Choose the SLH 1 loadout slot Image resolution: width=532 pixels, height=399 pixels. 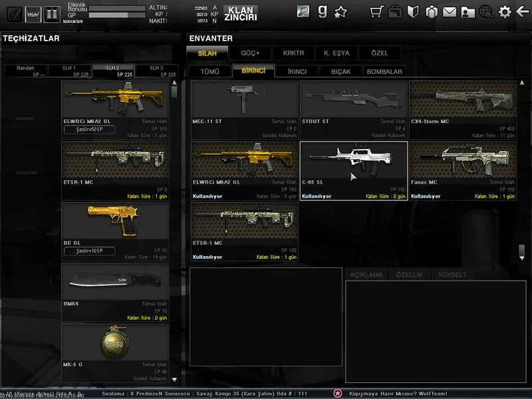coord(70,71)
